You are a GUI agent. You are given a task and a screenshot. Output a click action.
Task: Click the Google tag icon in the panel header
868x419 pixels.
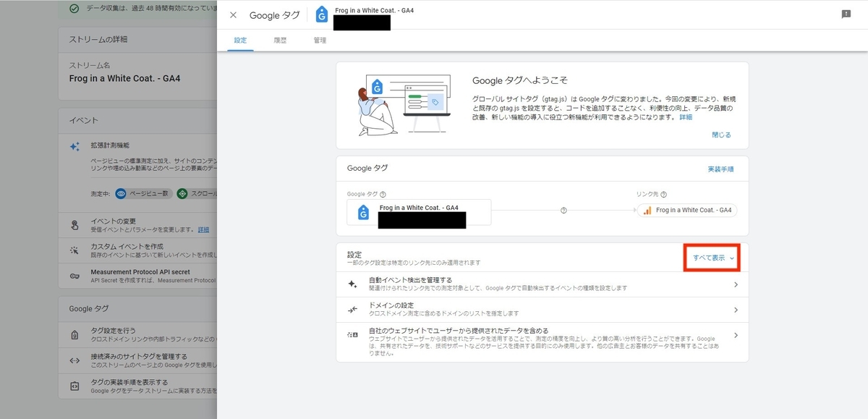[x=322, y=14]
